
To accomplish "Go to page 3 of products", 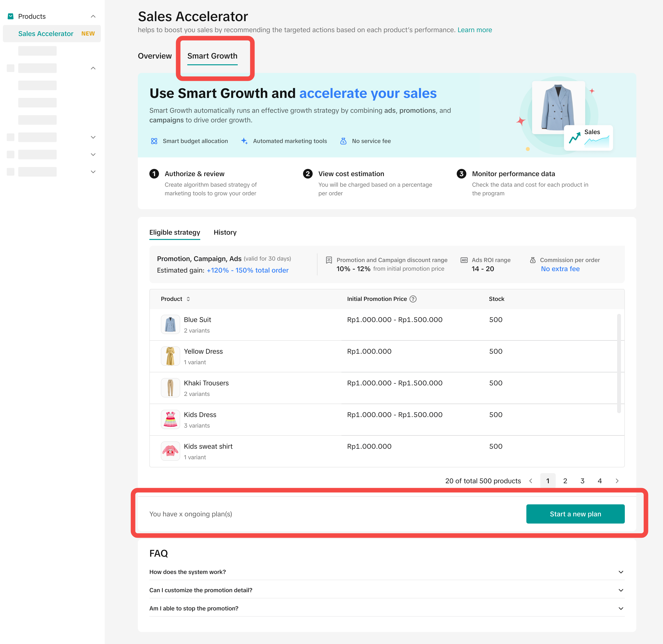I will coord(583,481).
